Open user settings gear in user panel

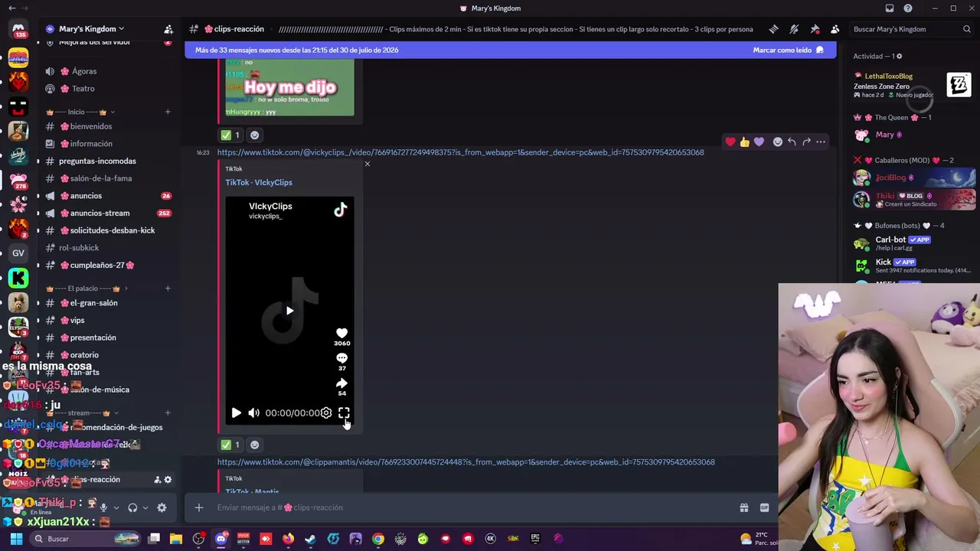[x=162, y=507]
